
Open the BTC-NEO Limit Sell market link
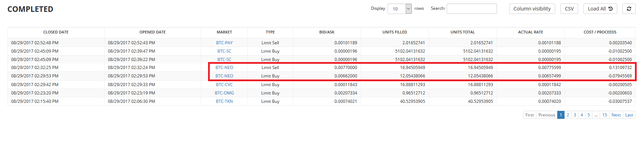tap(224, 68)
